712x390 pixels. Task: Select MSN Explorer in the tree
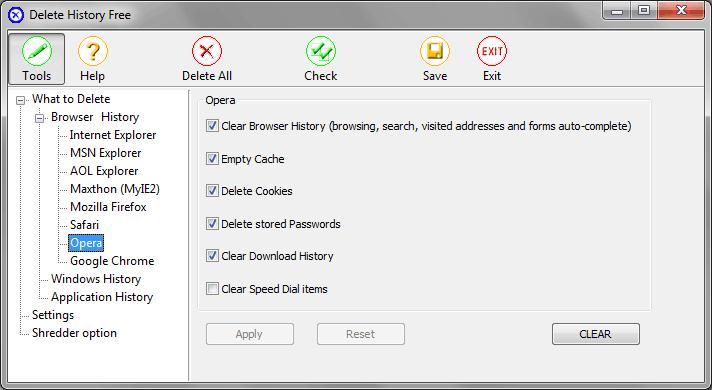105,153
